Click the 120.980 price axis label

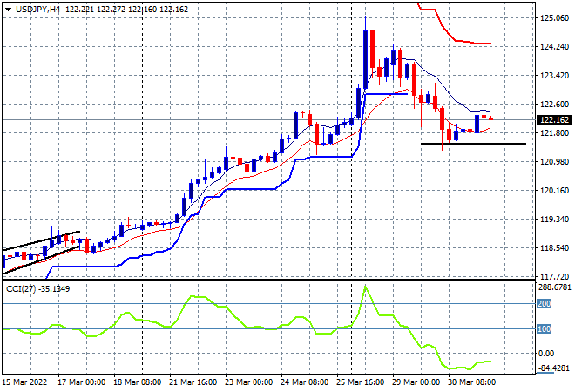(x=554, y=162)
